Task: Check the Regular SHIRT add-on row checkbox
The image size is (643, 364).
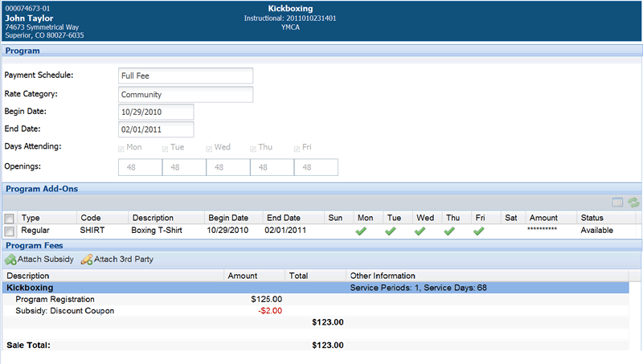Action: pos(9,231)
